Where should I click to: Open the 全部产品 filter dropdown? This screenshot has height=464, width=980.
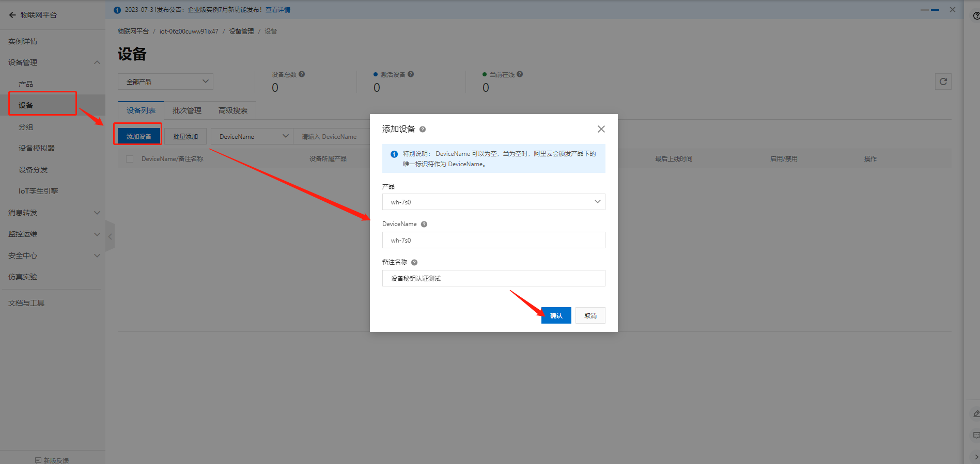point(165,82)
